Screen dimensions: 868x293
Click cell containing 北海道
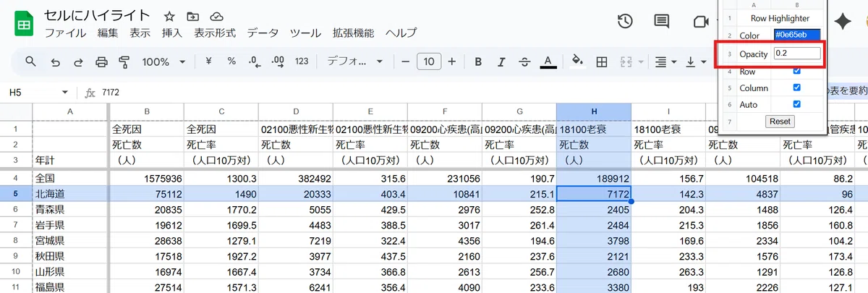click(70, 193)
